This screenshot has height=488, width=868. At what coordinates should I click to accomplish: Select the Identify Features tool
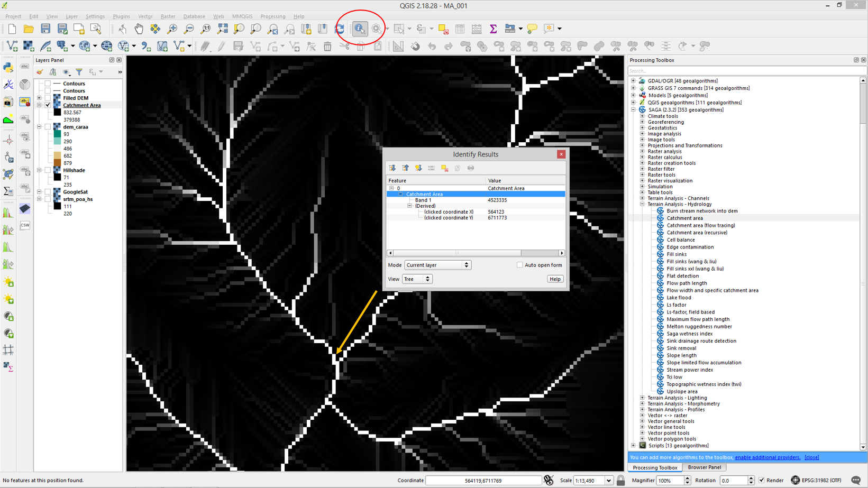[360, 29]
